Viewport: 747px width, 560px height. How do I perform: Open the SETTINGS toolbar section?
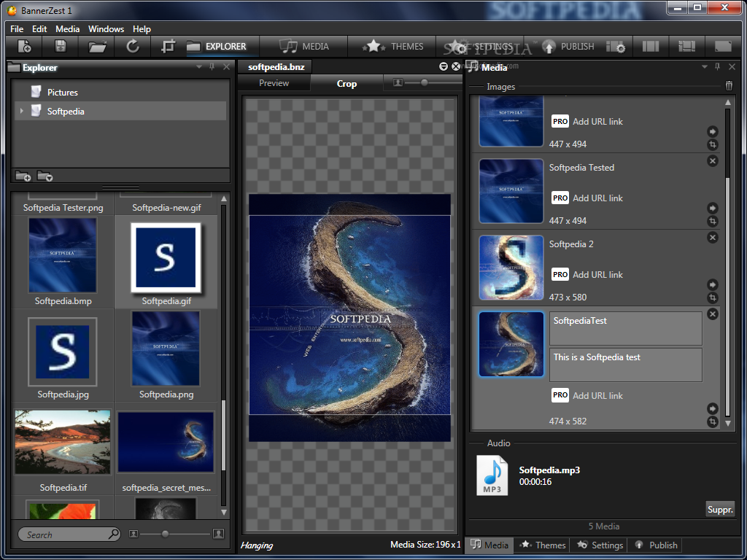click(481, 47)
